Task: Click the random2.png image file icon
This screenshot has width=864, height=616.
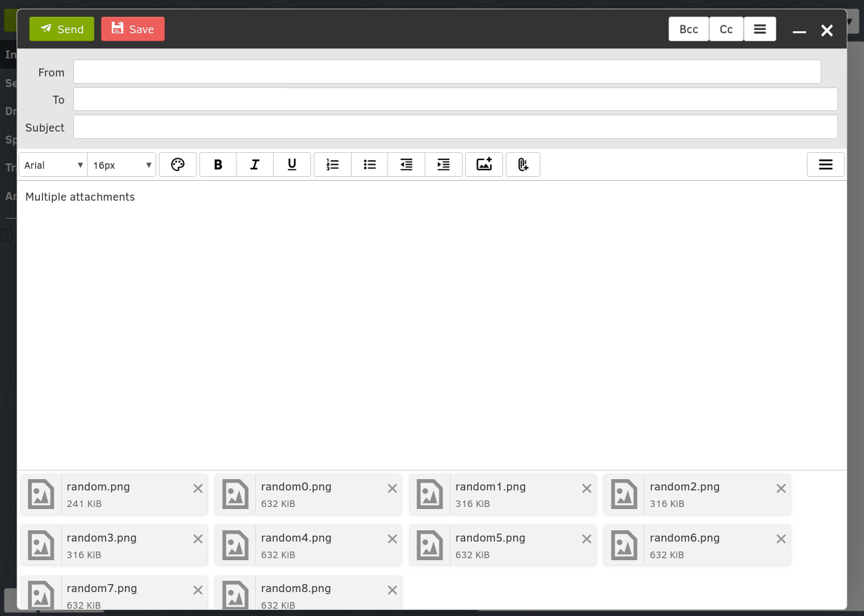Action: pyautogui.click(x=624, y=494)
